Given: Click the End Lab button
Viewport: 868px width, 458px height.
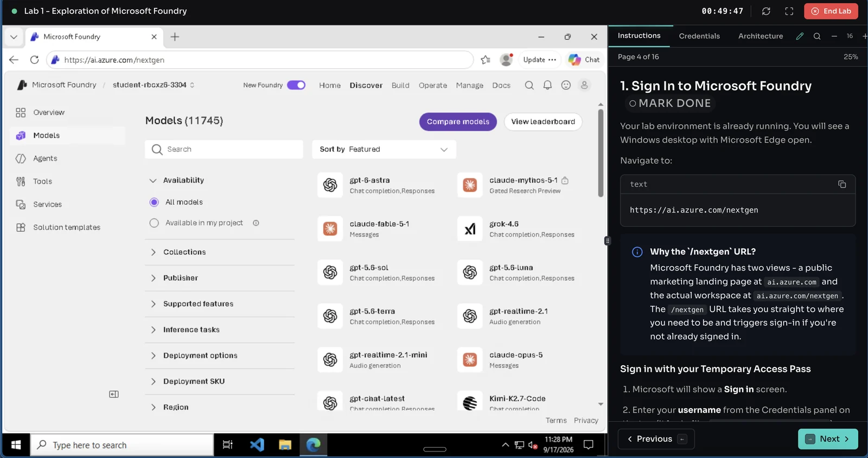Looking at the screenshot, I should 831,11.
